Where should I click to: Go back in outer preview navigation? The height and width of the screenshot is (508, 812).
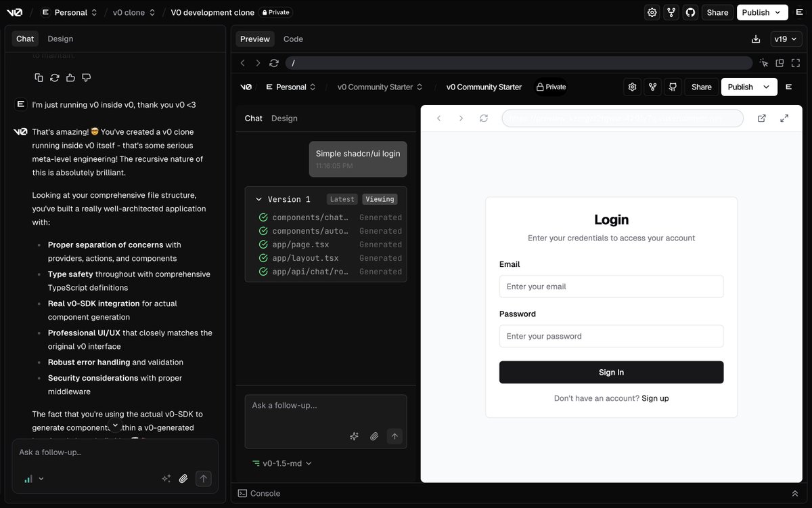(x=243, y=63)
